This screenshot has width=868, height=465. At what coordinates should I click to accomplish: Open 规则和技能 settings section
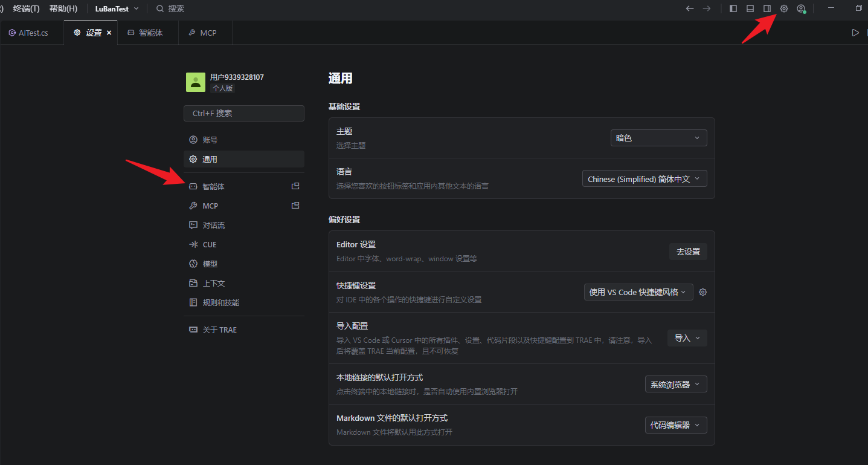(221, 303)
